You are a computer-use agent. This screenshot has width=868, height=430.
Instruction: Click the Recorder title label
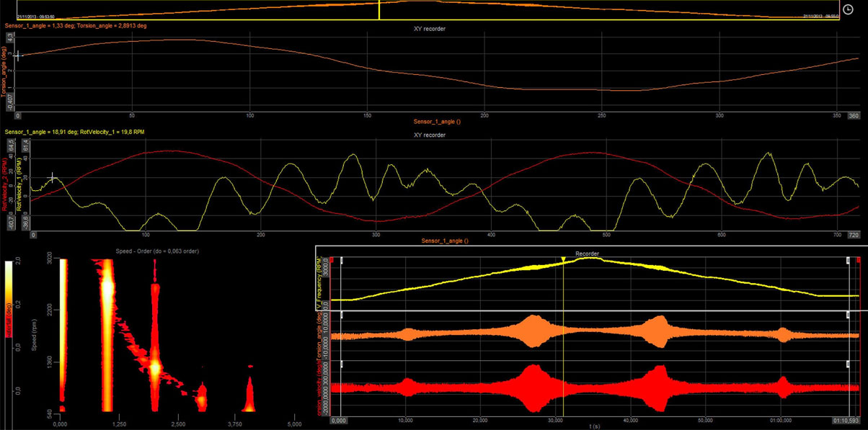[588, 254]
